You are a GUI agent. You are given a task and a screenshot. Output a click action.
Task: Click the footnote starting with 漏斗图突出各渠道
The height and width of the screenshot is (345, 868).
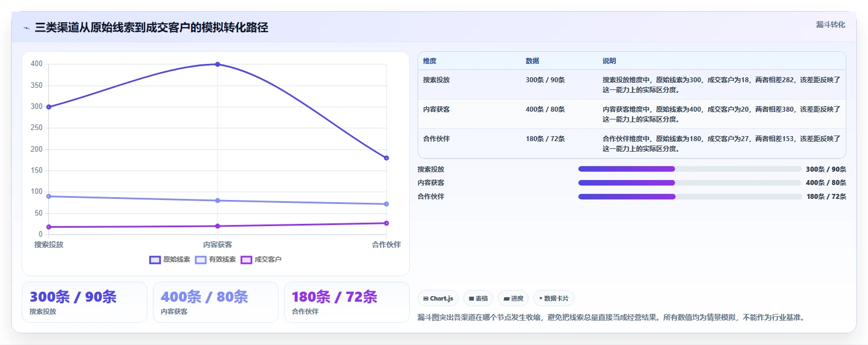(x=611, y=318)
